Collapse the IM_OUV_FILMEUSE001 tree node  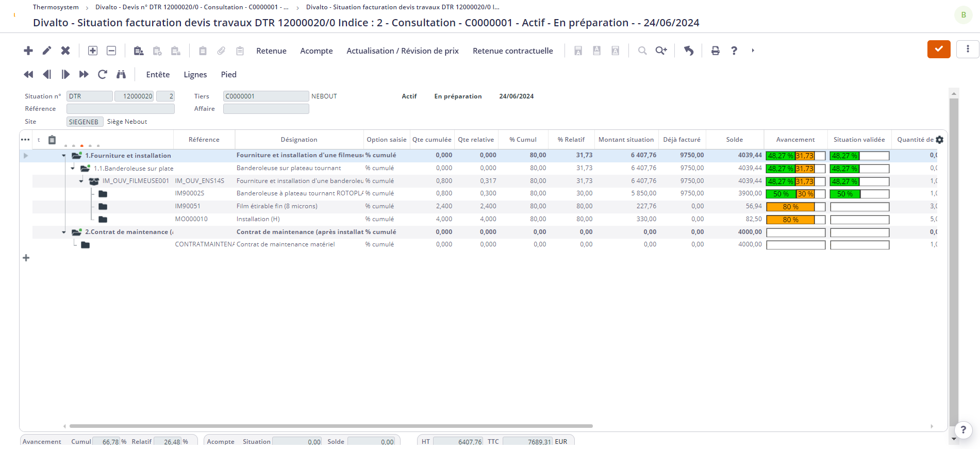click(81, 181)
